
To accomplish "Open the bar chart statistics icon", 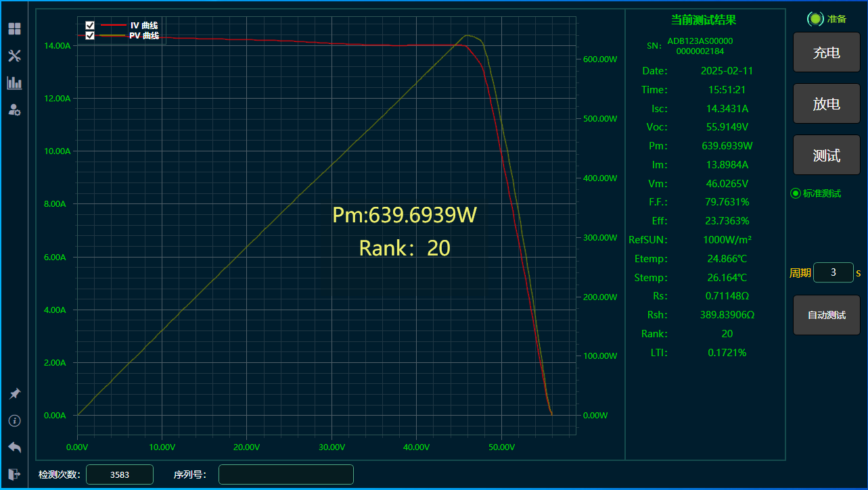I will pyautogui.click(x=14, y=83).
